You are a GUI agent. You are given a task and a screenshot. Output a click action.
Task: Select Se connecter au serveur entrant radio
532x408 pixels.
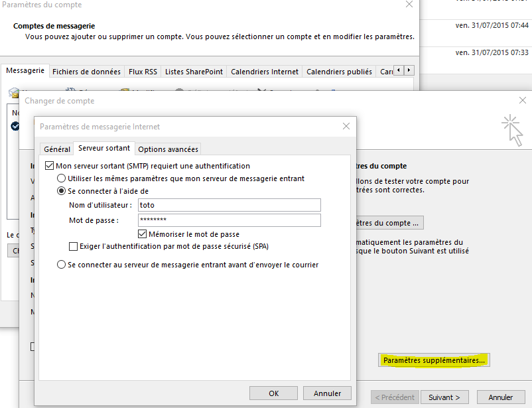pos(61,265)
